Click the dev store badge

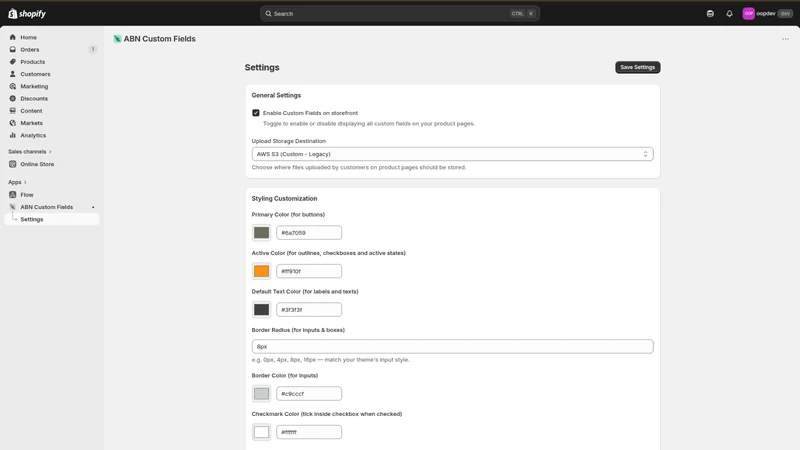coord(785,14)
